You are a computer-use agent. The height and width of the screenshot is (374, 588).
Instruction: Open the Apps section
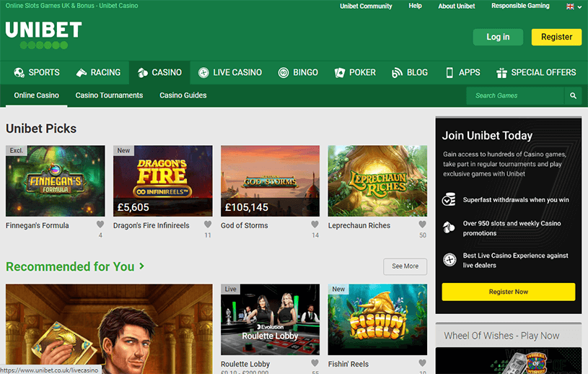[462, 72]
